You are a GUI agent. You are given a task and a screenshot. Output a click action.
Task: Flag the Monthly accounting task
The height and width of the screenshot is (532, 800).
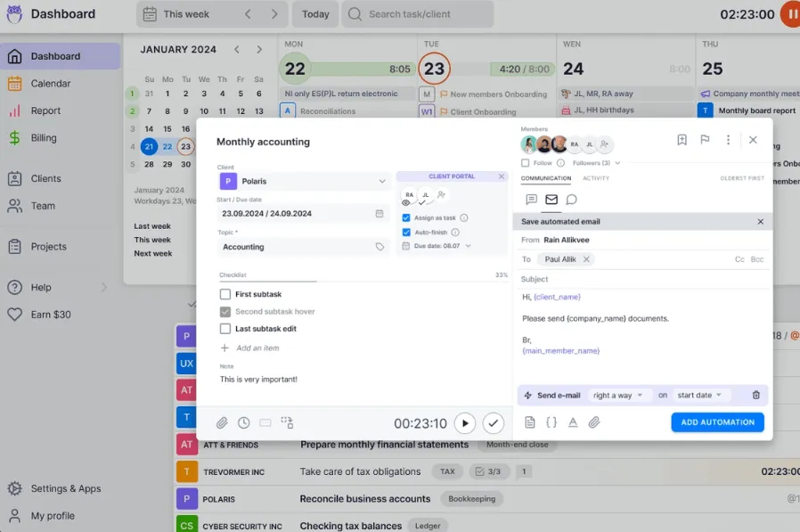coord(705,140)
